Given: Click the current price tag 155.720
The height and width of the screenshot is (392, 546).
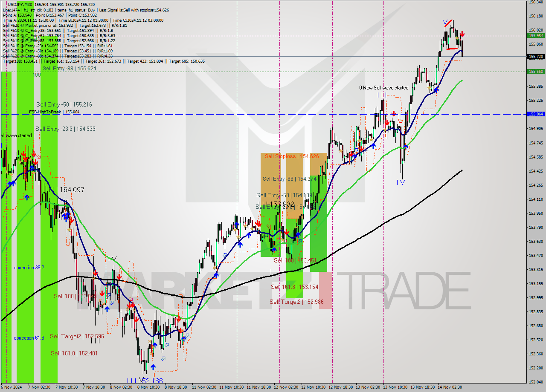Looking at the screenshot, I should click(536, 56).
